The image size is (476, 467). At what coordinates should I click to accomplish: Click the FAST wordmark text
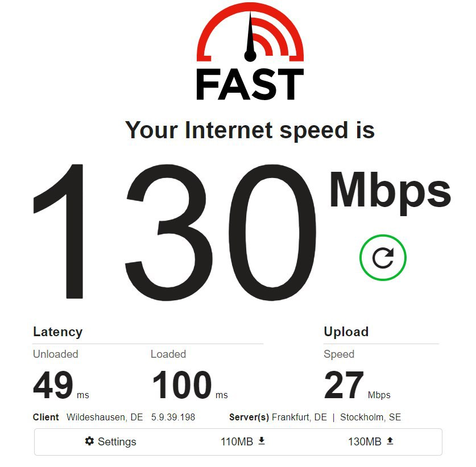pyautogui.click(x=250, y=84)
